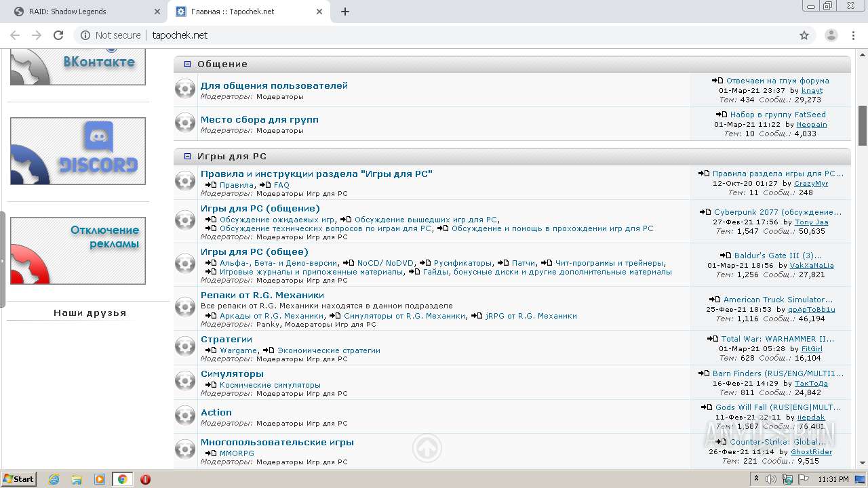The width and height of the screenshot is (868, 488).
Task: Open the Отключение рекламы banner
Action: [x=78, y=251]
